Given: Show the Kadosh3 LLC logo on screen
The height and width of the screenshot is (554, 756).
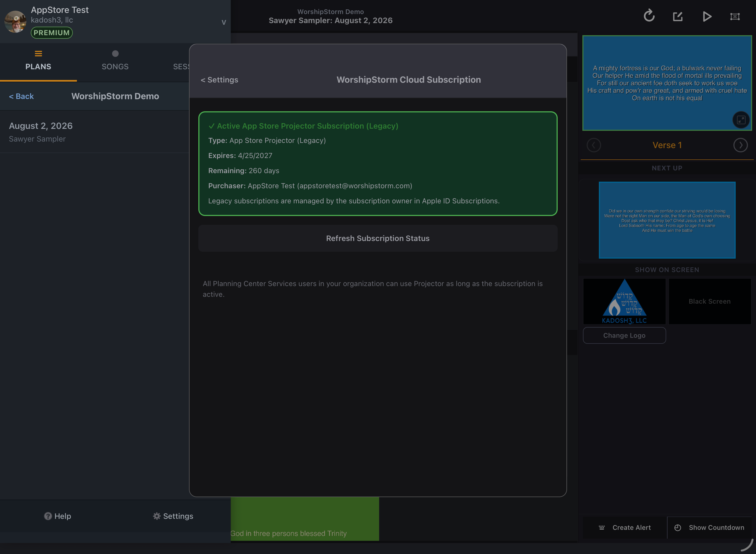Looking at the screenshot, I should [624, 301].
